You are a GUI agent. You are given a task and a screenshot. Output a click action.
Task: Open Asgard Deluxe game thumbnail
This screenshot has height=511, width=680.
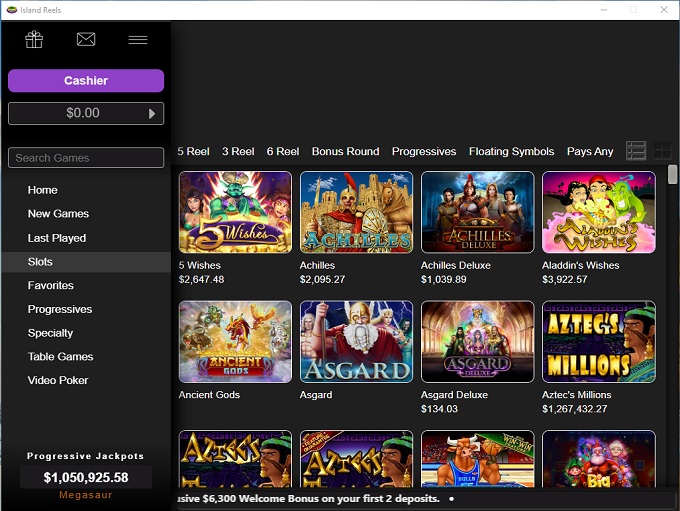(x=477, y=342)
